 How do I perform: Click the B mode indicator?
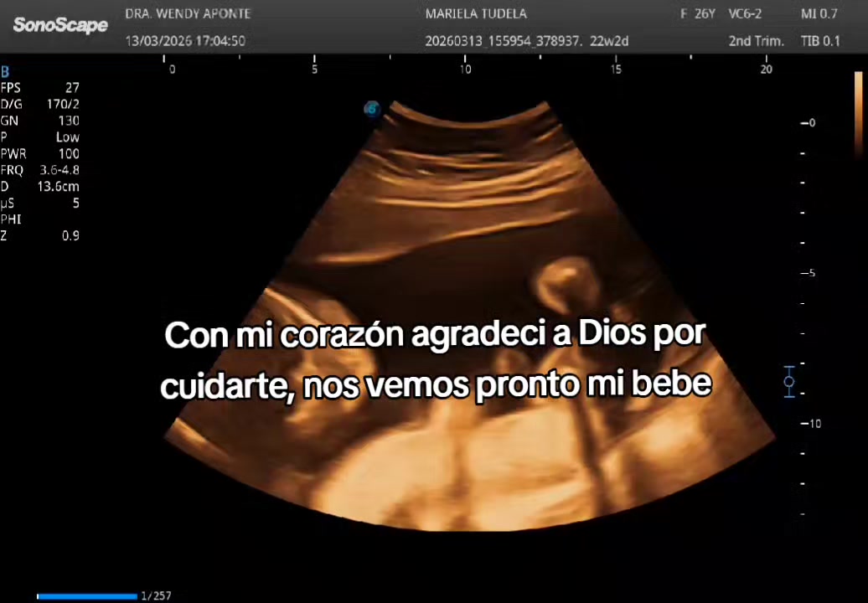(5, 72)
